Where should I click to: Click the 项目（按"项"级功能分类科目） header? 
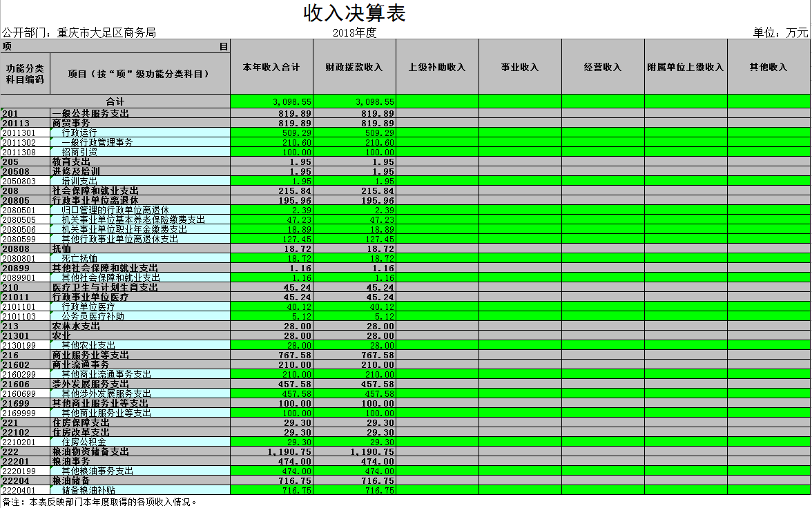[x=139, y=74]
